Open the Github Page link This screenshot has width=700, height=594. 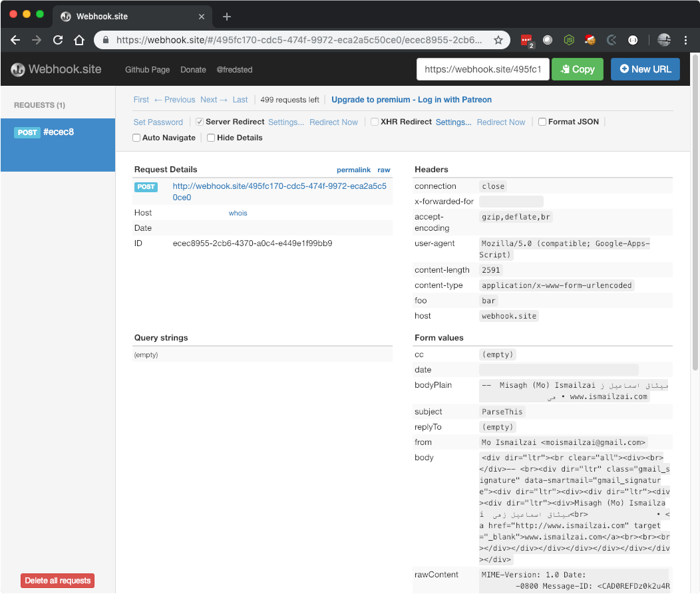147,70
